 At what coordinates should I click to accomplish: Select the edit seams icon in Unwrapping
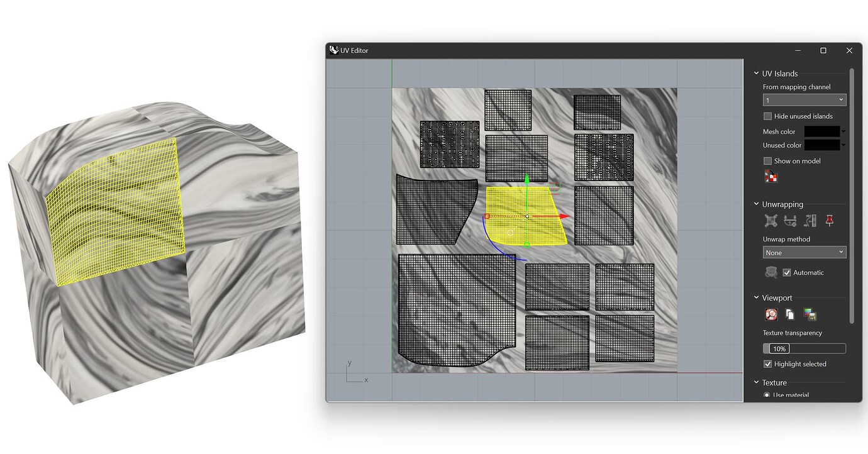coord(790,221)
